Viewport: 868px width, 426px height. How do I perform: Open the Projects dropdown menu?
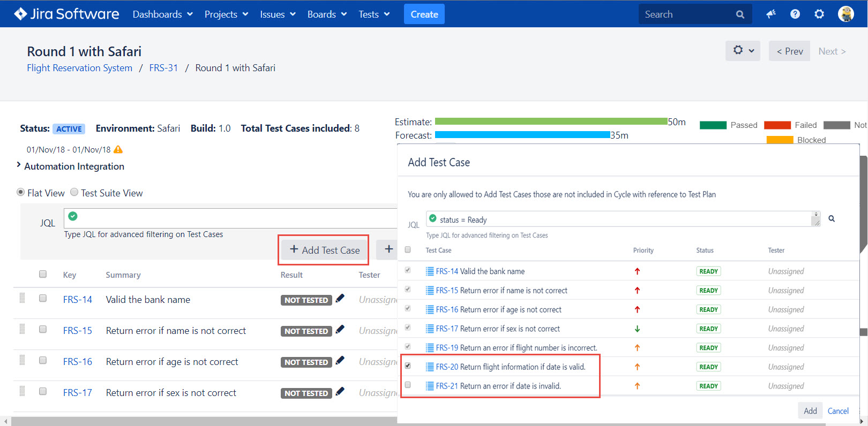click(x=226, y=14)
